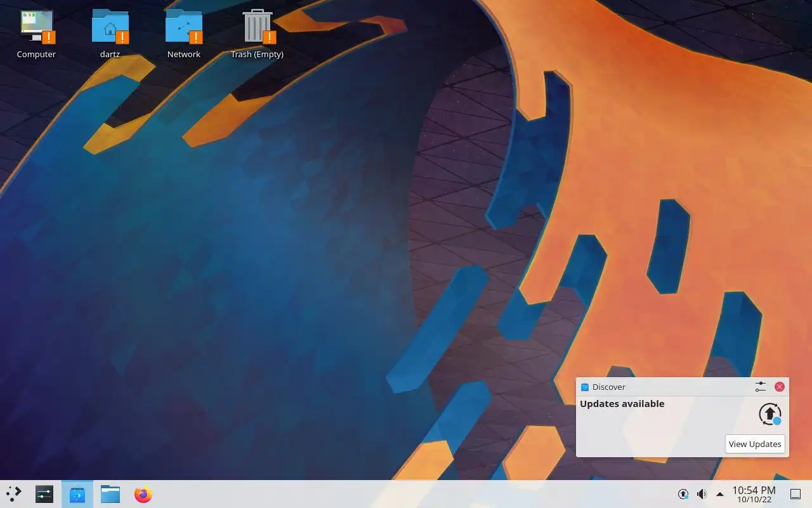Image resolution: width=812 pixels, height=508 pixels.
Task: Open Dolphin file manager from taskbar
Action: 110,494
